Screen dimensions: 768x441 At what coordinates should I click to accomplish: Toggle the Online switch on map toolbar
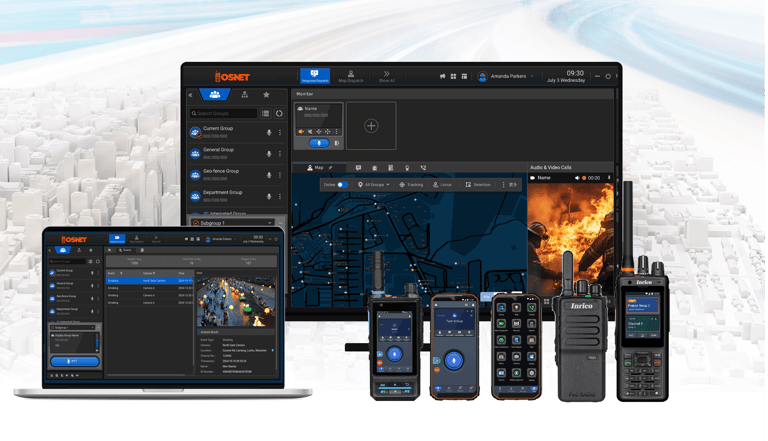pyautogui.click(x=342, y=185)
